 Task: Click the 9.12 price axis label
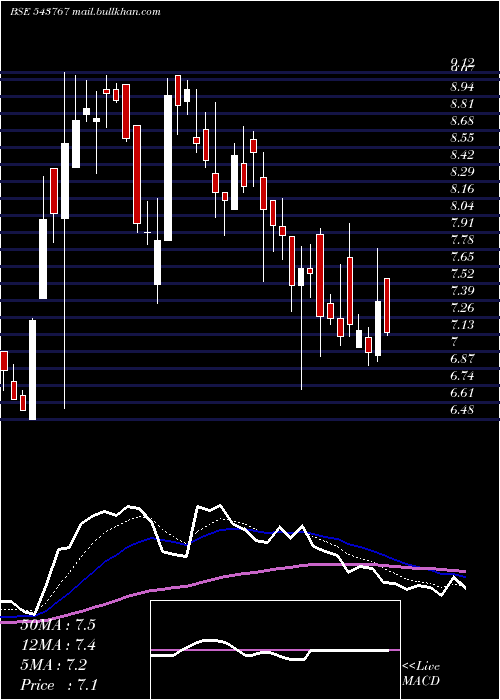(462, 62)
